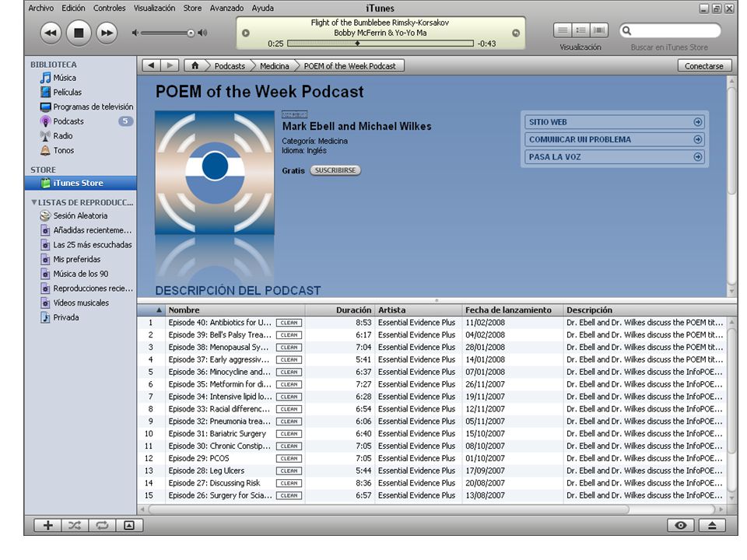Image resolution: width=747 pixels, height=560 pixels.
Task: Sort episodes by Duración column
Action: click(340, 310)
